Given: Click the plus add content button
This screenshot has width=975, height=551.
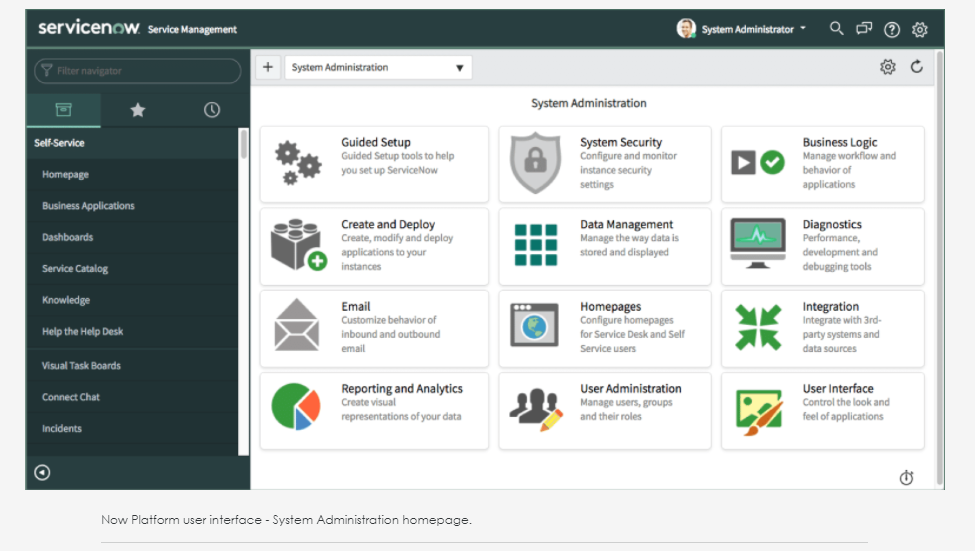Looking at the screenshot, I should coord(268,67).
